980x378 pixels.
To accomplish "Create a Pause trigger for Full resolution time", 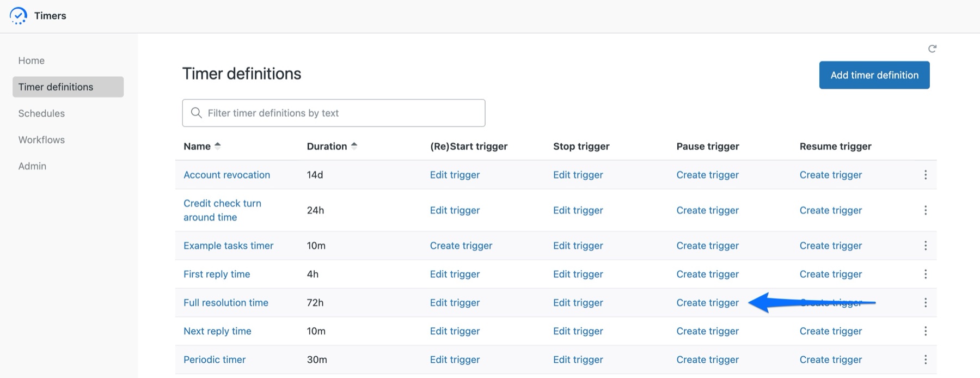I will point(708,303).
